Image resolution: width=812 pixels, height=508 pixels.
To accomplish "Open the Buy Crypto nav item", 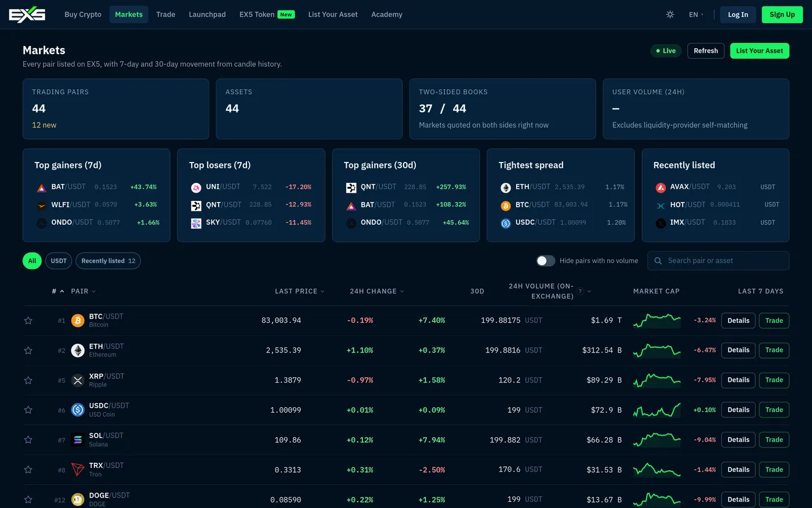I will (x=83, y=15).
